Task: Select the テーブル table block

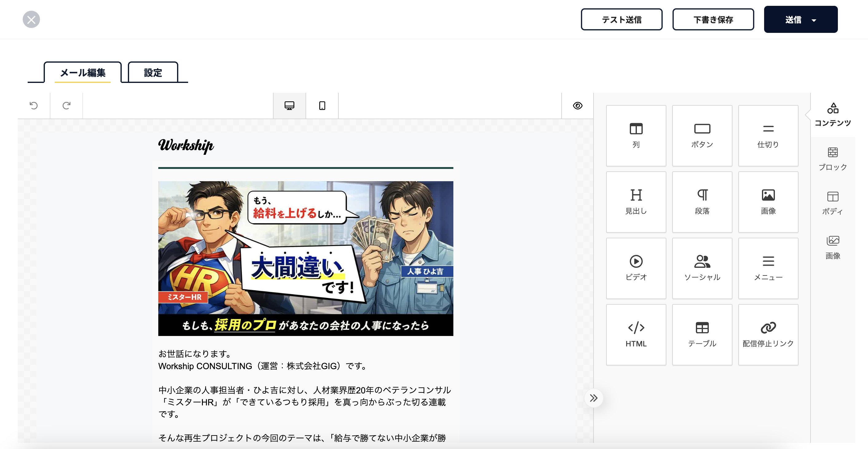Action: pyautogui.click(x=702, y=334)
